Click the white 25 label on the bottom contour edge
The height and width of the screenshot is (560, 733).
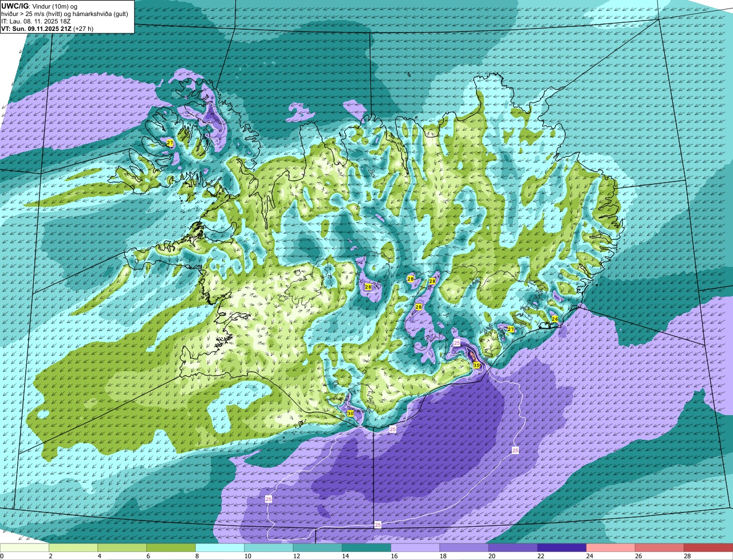coord(377,524)
